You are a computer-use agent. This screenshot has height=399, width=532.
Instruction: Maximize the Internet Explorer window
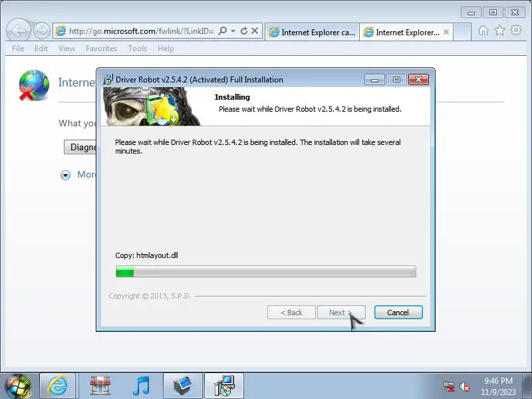(493, 13)
